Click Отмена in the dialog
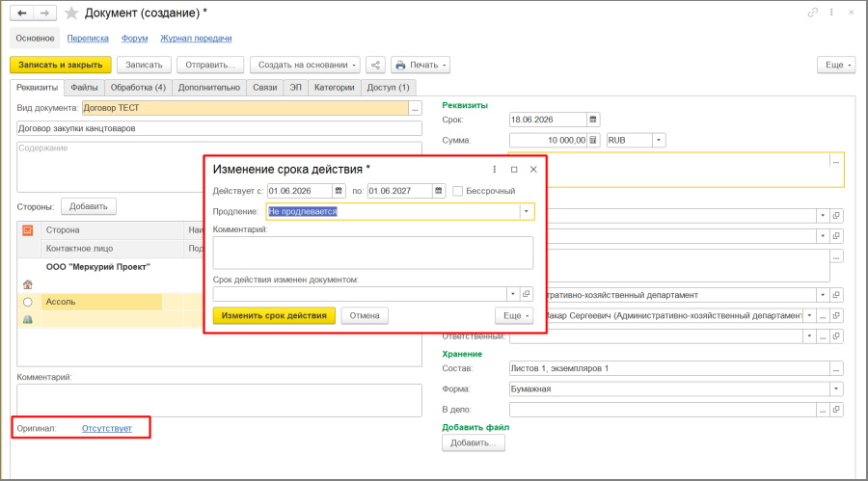The height and width of the screenshot is (481, 868). [x=365, y=315]
